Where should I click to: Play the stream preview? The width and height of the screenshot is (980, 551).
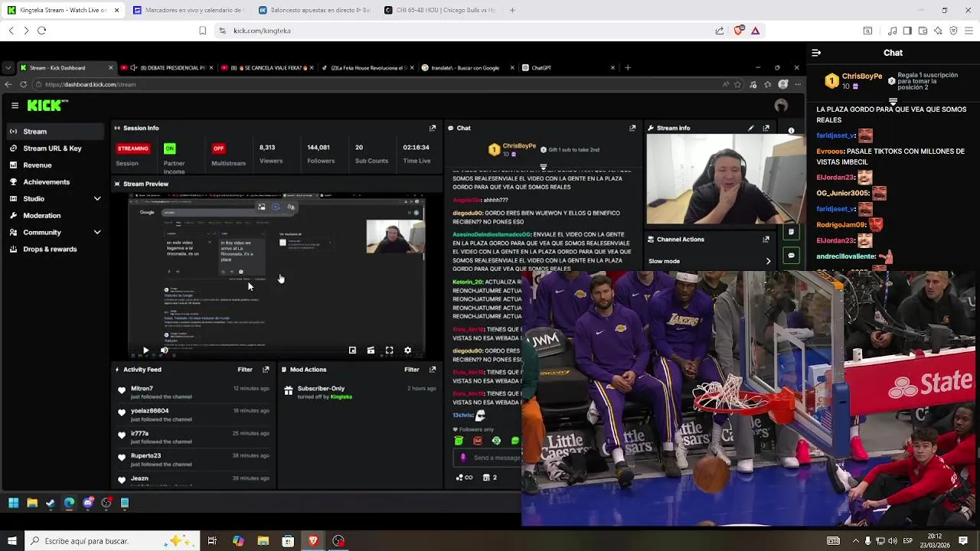tap(145, 350)
